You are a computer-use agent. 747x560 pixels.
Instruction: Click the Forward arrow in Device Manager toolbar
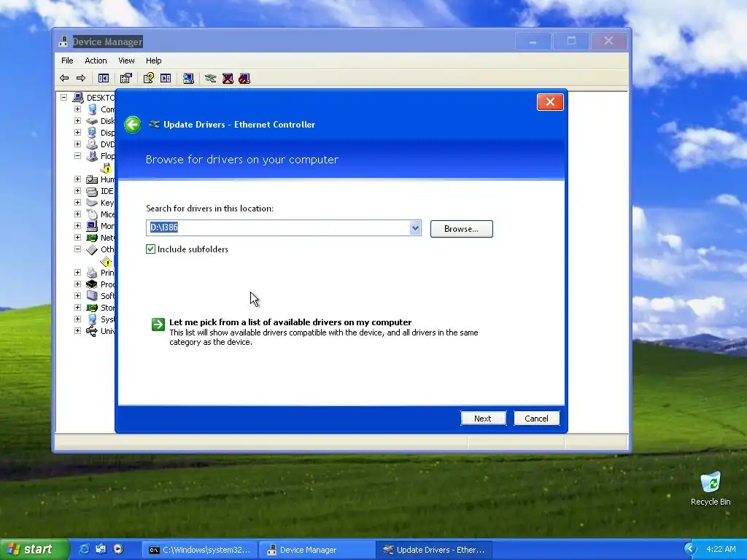pos(81,78)
